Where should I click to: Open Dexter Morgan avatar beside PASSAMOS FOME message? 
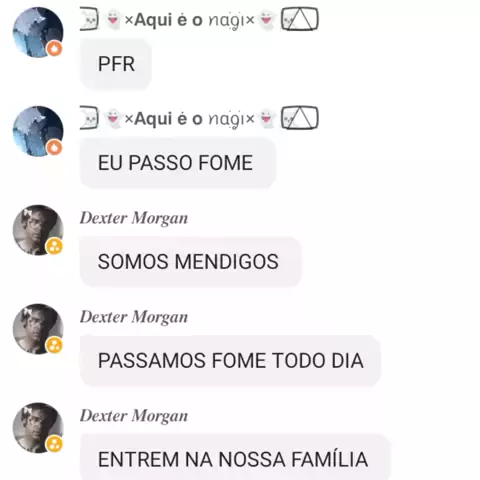pos(38,329)
